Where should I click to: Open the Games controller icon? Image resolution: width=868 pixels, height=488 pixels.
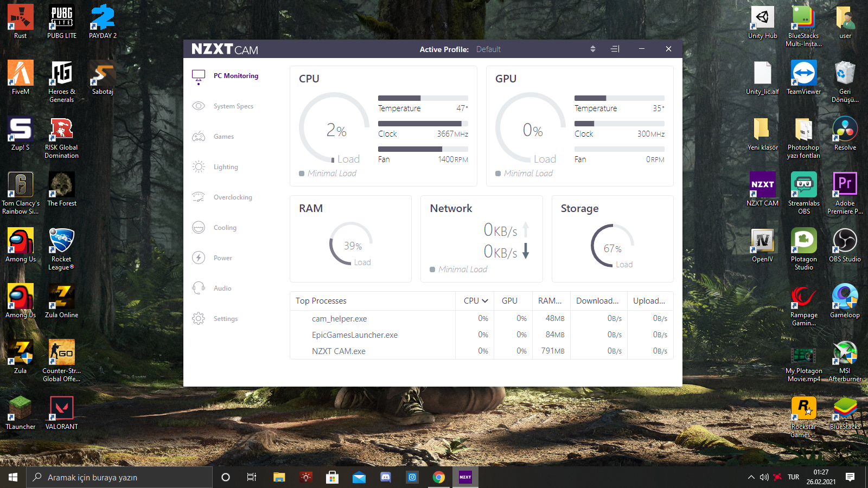point(199,136)
